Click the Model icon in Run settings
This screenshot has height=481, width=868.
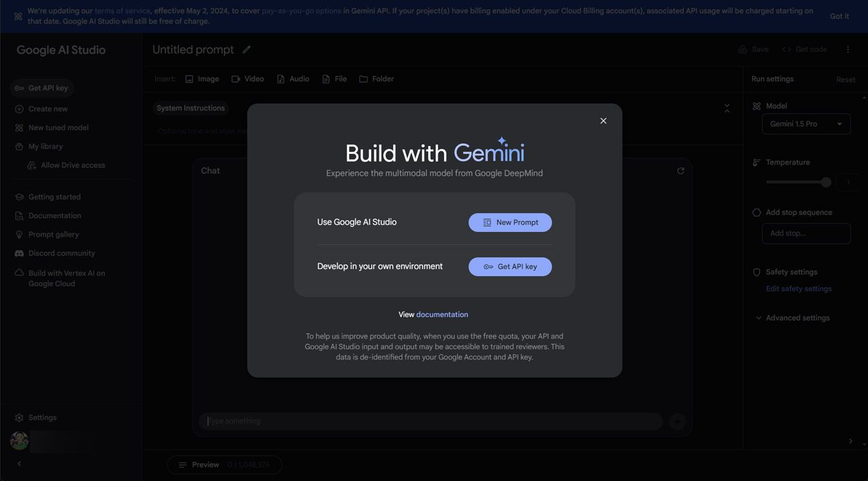pyautogui.click(x=757, y=107)
